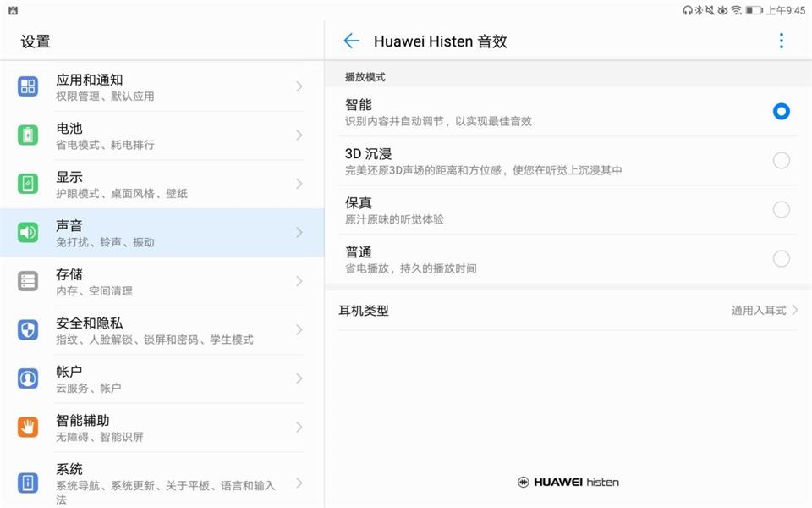Viewport: 812px width, 508px height.
Task: Tap the 智能辅助 row title
Action: pos(82,421)
